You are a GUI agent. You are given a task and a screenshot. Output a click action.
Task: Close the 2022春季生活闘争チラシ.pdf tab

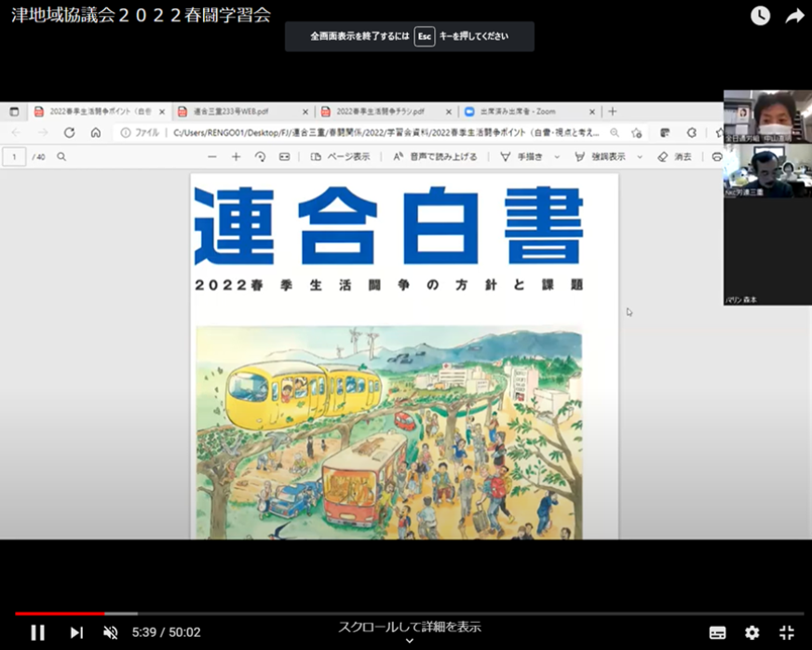point(449,112)
